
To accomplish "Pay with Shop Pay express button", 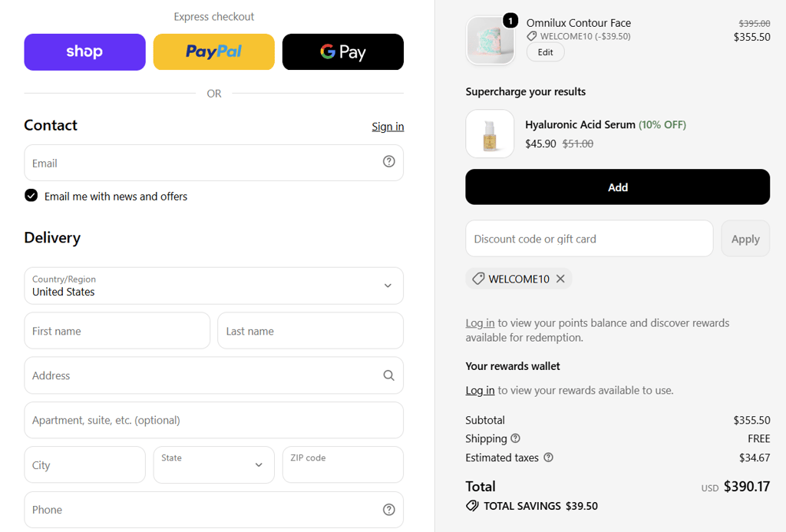I will click(84, 52).
